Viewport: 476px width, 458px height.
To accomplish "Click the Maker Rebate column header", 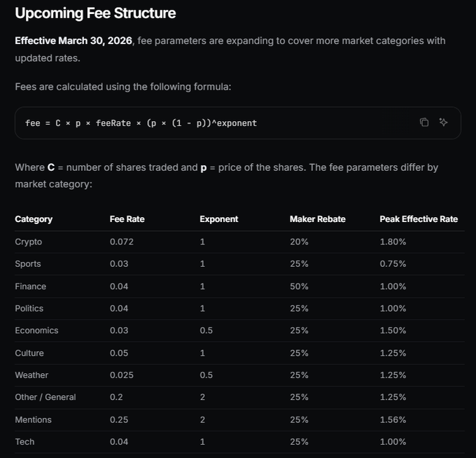I will pyautogui.click(x=316, y=219).
